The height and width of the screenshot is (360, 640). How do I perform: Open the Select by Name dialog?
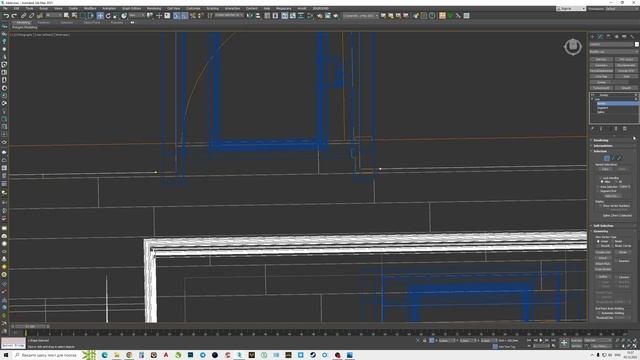[74, 16]
